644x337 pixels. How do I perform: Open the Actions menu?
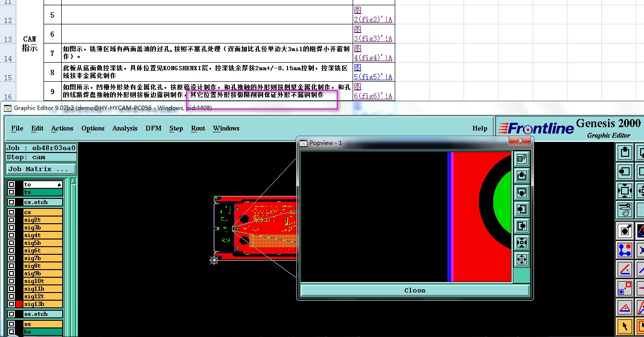click(x=62, y=128)
